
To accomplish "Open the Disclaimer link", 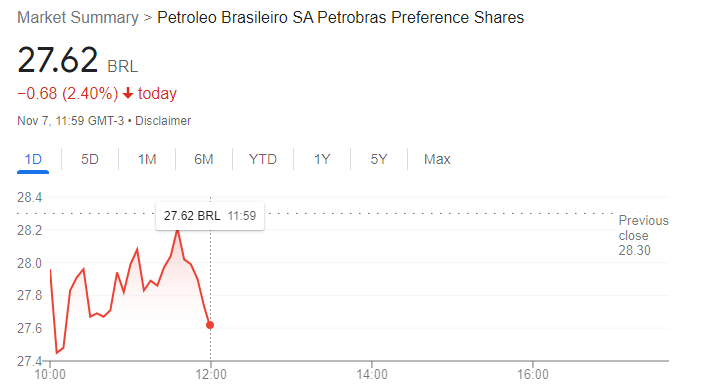I will [163, 121].
